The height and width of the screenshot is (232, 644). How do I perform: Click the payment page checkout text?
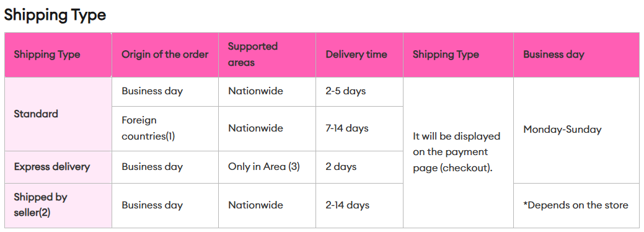click(x=456, y=152)
